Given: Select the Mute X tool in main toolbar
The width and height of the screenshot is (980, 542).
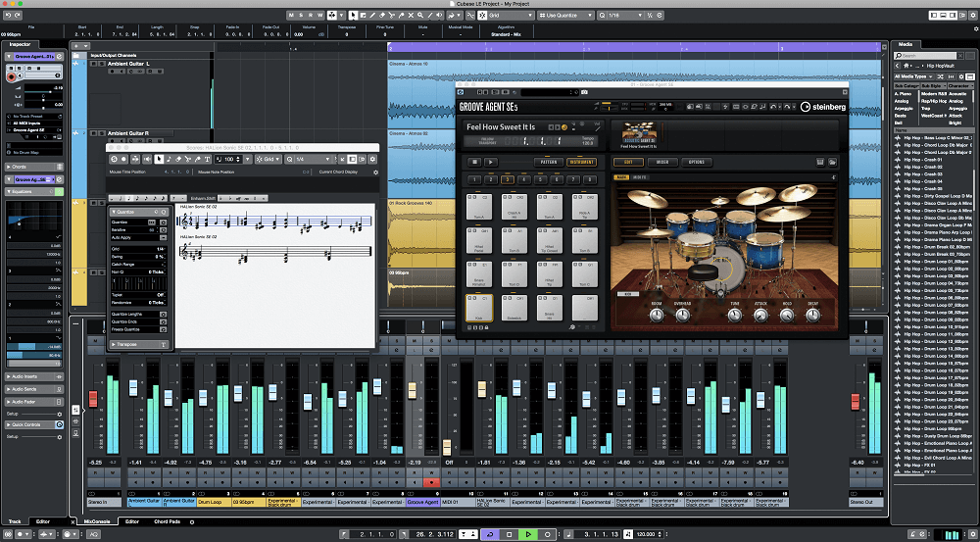Looking at the screenshot, I should pyautogui.click(x=411, y=15).
